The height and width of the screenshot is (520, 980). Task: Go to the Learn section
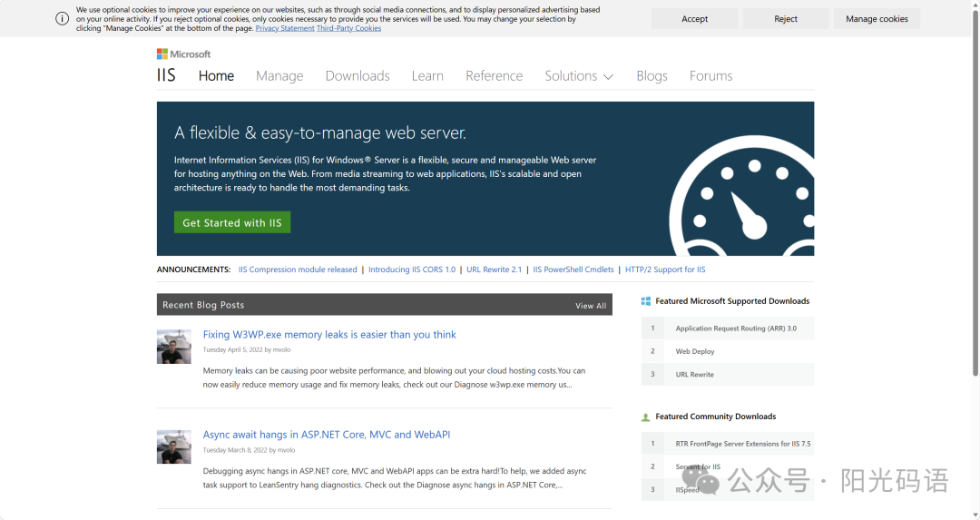427,76
